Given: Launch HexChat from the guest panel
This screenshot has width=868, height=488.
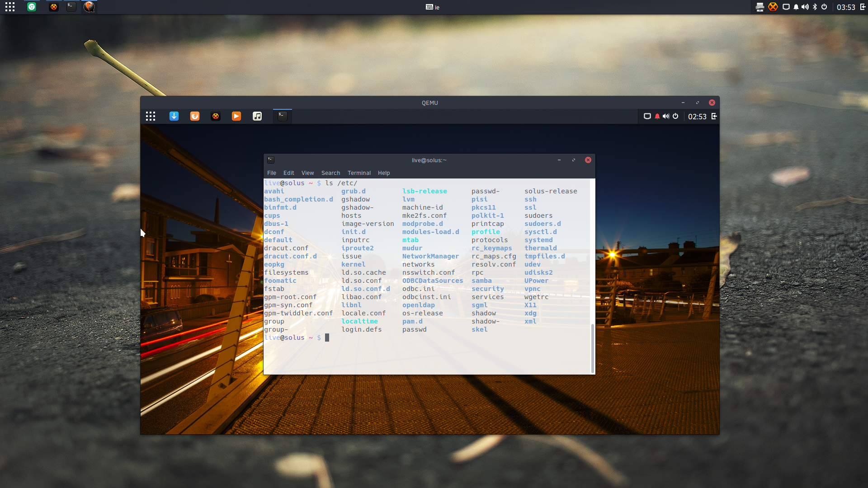Looking at the screenshot, I should [x=216, y=116].
